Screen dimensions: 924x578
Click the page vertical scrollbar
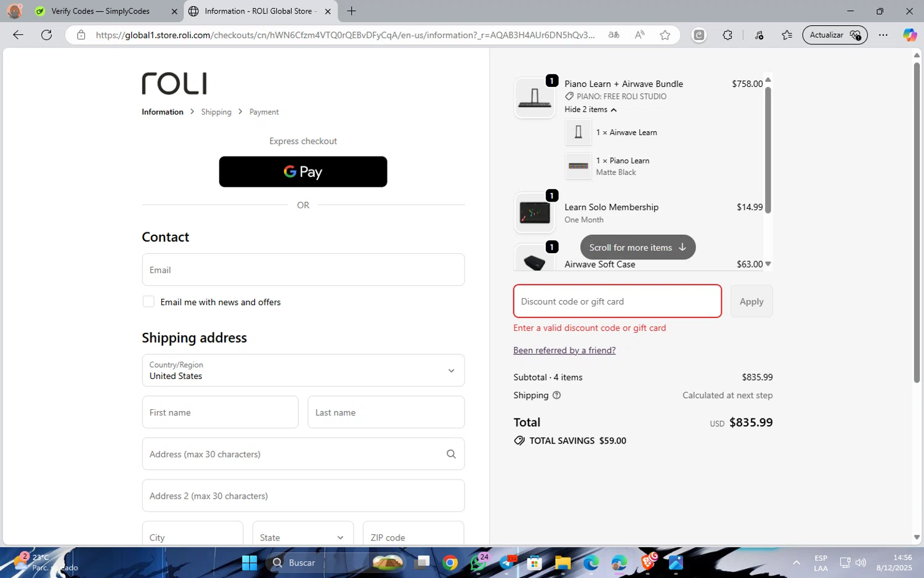click(917, 222)
